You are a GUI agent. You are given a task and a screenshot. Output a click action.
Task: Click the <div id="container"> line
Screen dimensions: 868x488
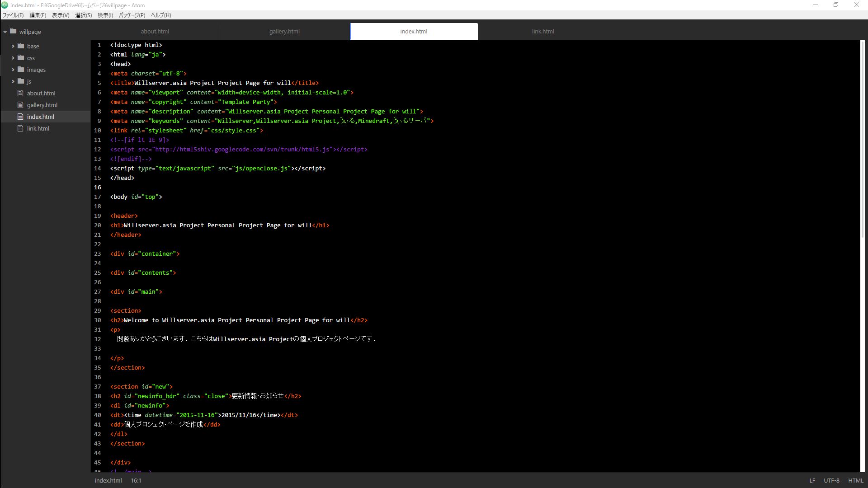tap(145, 253)
